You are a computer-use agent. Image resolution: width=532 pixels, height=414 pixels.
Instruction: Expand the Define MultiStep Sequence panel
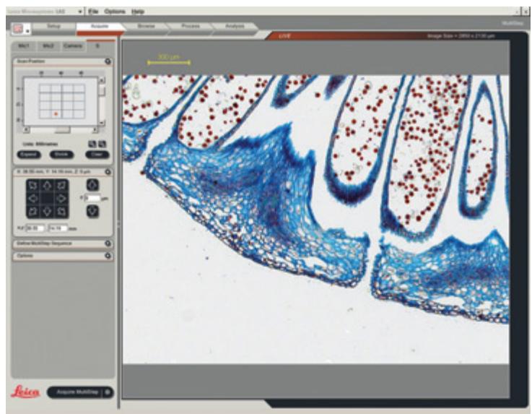[x=108, y=243]
